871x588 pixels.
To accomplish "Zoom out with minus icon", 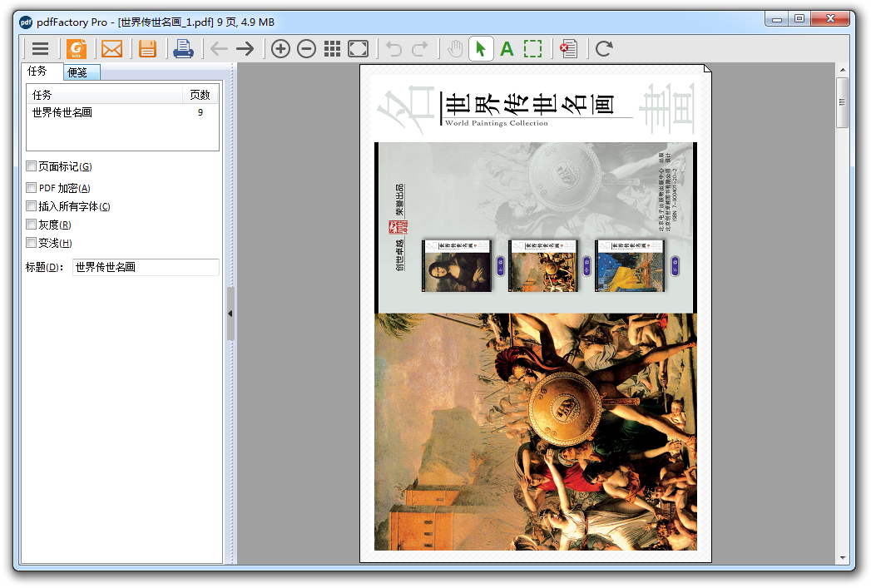I will [307, 49].
